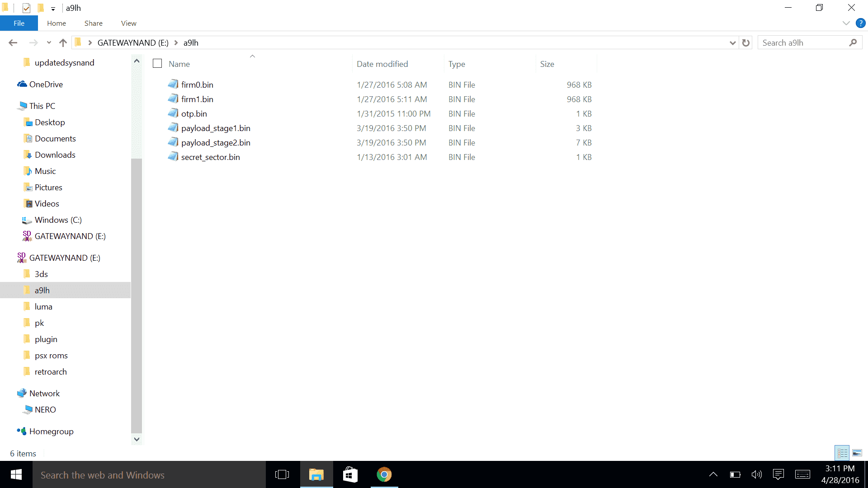The image size is (868, 488).
Task: Select OneDrive in the navigation pane
Action: (x=46, y=84)
